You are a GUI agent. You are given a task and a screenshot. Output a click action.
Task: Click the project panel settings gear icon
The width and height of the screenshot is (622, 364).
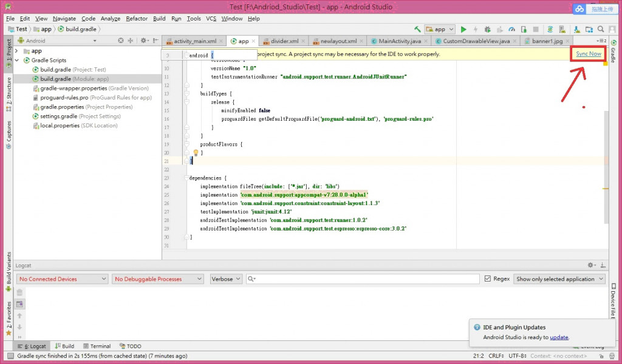[143, 41]
